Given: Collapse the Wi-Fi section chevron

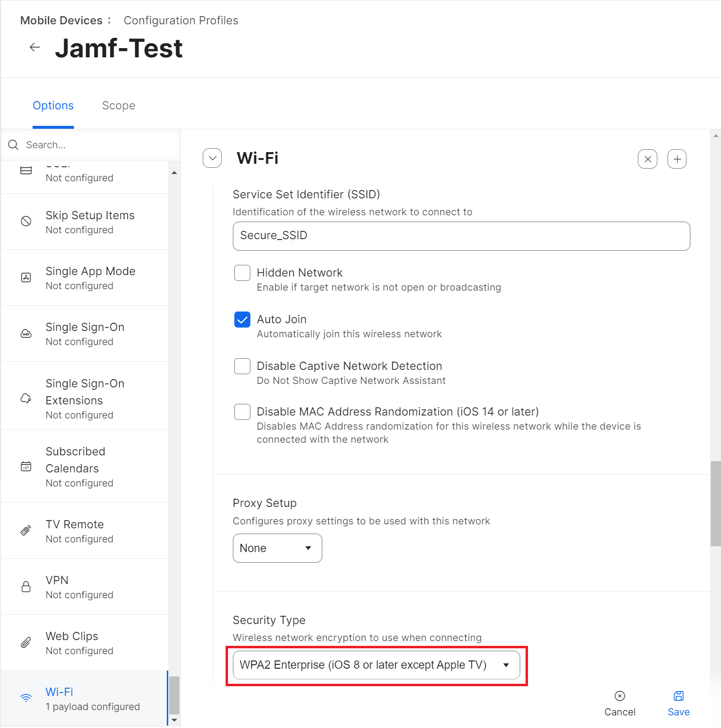Looking at the screenshot, I should click(212, 158).
